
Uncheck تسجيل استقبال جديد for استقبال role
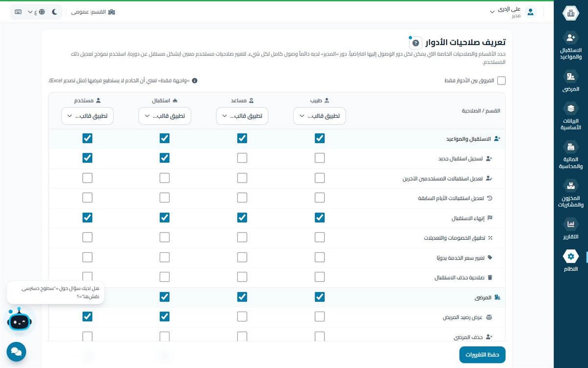[x=165, y=158]
